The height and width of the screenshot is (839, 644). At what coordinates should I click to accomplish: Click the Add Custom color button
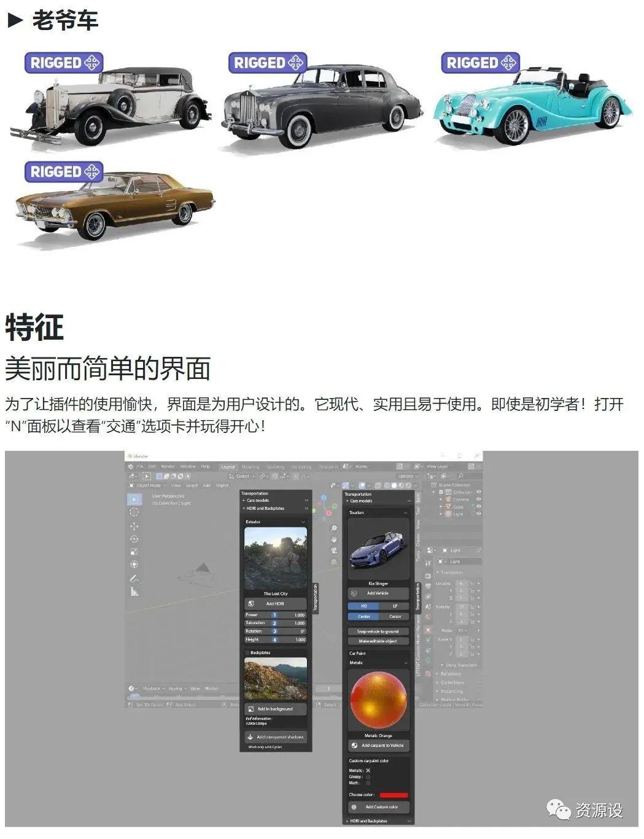click(378, 807)
